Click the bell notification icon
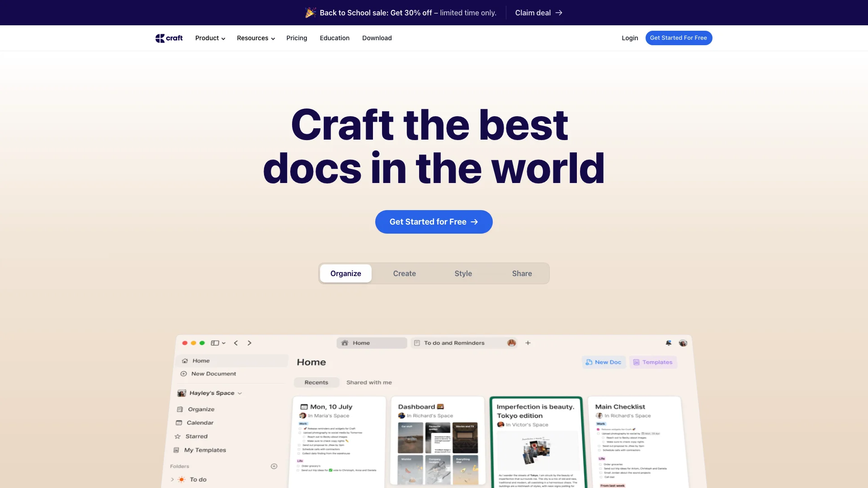 point(668,343)
